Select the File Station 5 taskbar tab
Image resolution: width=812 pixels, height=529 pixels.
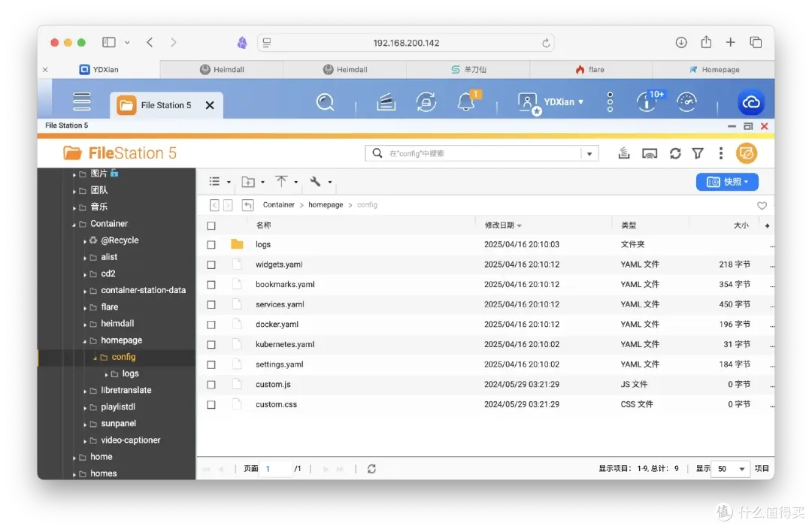tap(166, 105)
